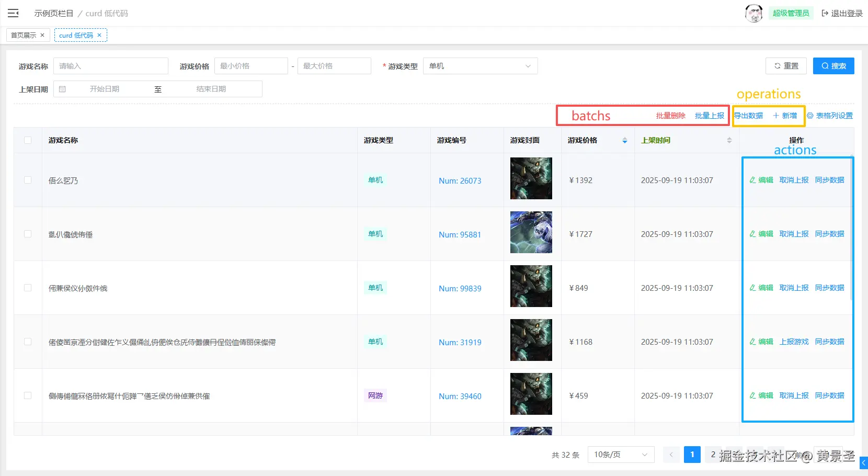Click 批量上报 batch report
Image resolution: width=868 pixels, height=476 pixels.
coord(710,116)
